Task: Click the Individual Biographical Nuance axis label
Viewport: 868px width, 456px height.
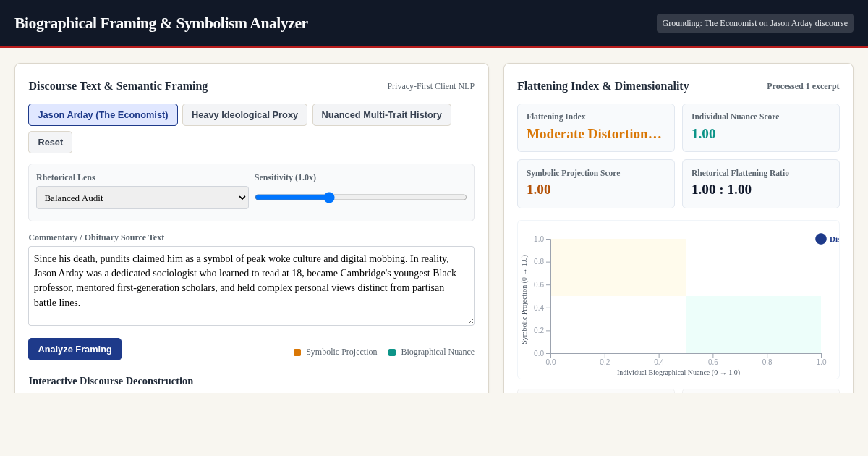Action: point(678,373)
